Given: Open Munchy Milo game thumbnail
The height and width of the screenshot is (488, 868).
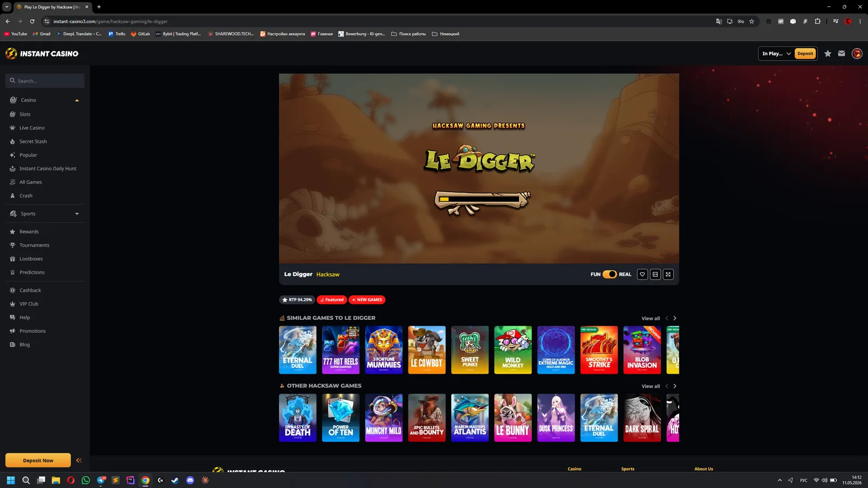Looking at the screenshot, I should [384, 417].
